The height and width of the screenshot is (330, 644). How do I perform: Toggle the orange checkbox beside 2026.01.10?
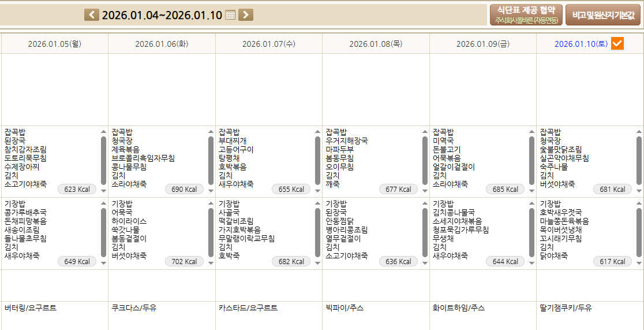pyautogui.click(x=617, y=43)
